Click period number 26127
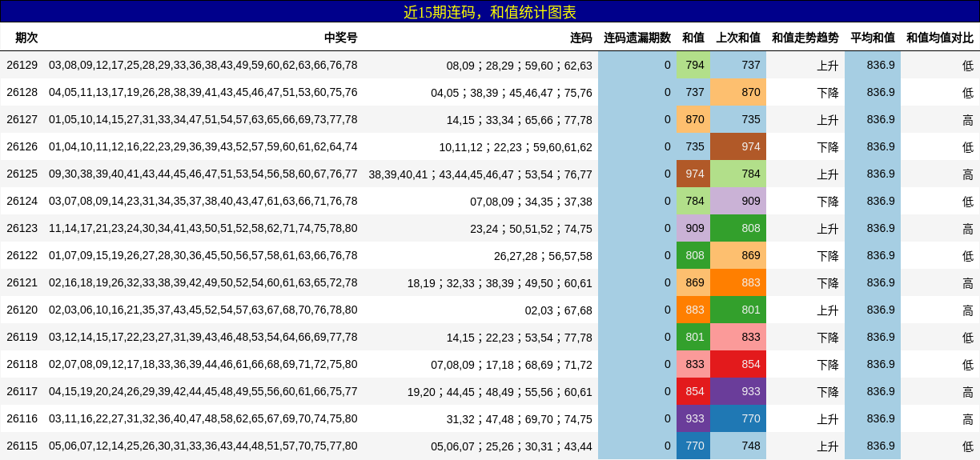980x460 pixels. tap(22, 119)
